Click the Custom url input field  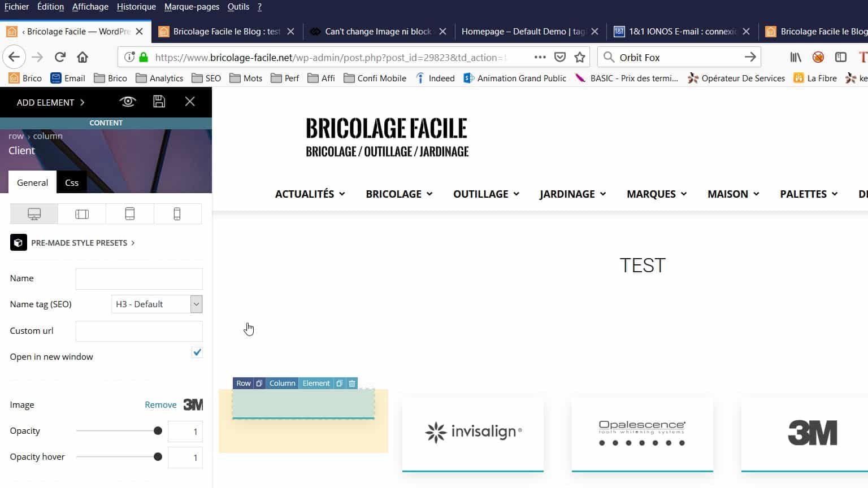(139, 331)
